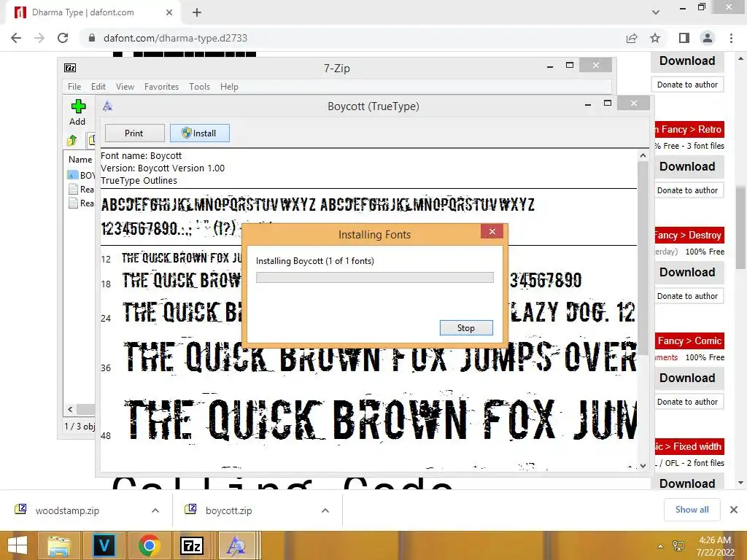
Task: Click Download button below Fancy > Comic
Action: point(687,378)
